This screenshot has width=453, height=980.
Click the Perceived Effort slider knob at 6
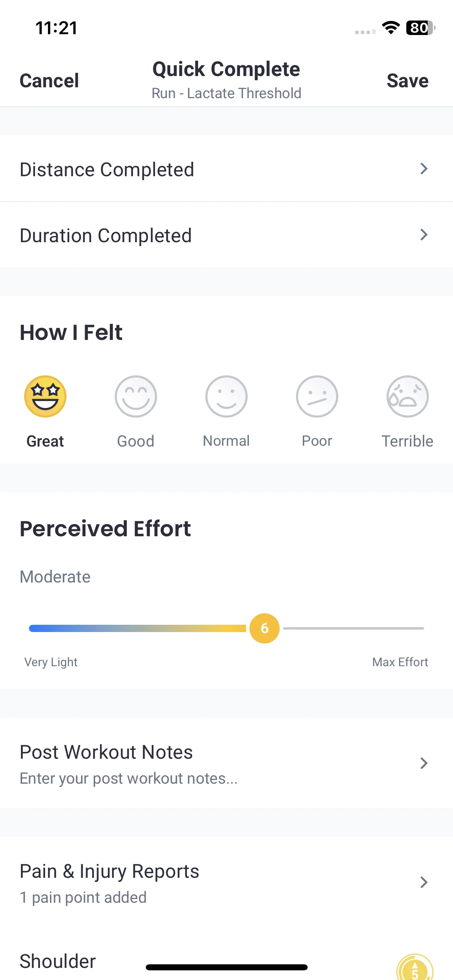click(x=265, y=628)
